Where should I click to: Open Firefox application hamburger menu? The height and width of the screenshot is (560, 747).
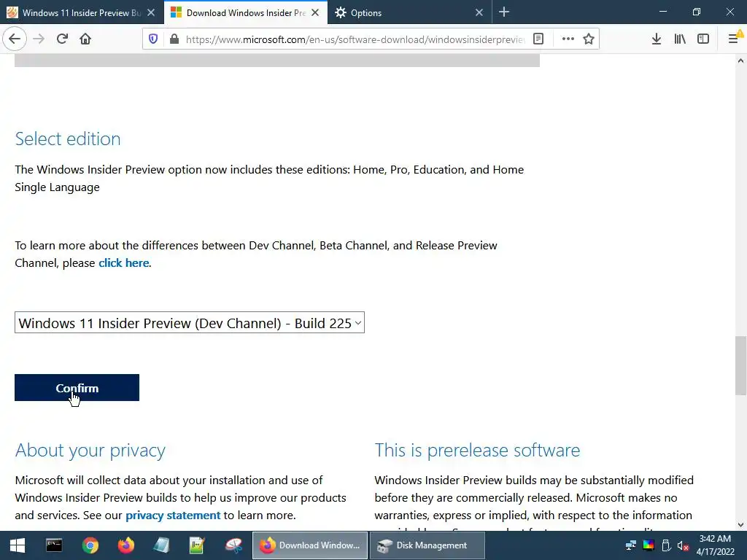click(734, 39)
